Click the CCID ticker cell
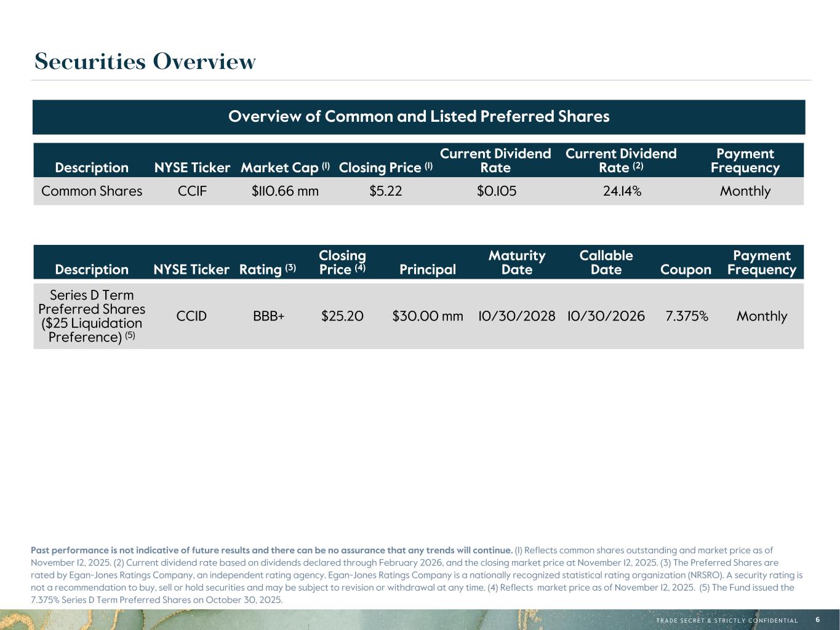Viewport: 840px width, 630px height. (x=191, y=316)
